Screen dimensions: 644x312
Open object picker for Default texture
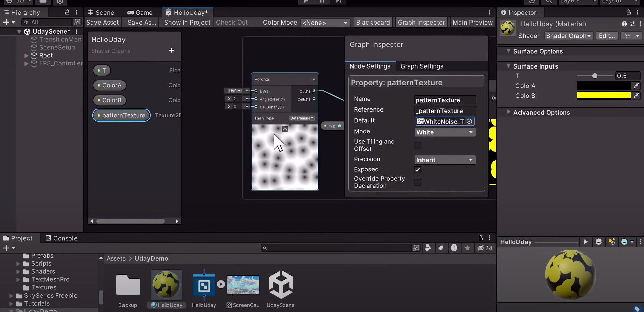[x=469, y=121]
